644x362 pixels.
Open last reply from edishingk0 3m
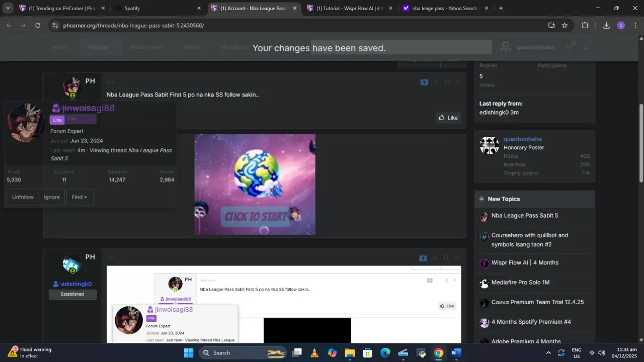click(x=499, y=113)
